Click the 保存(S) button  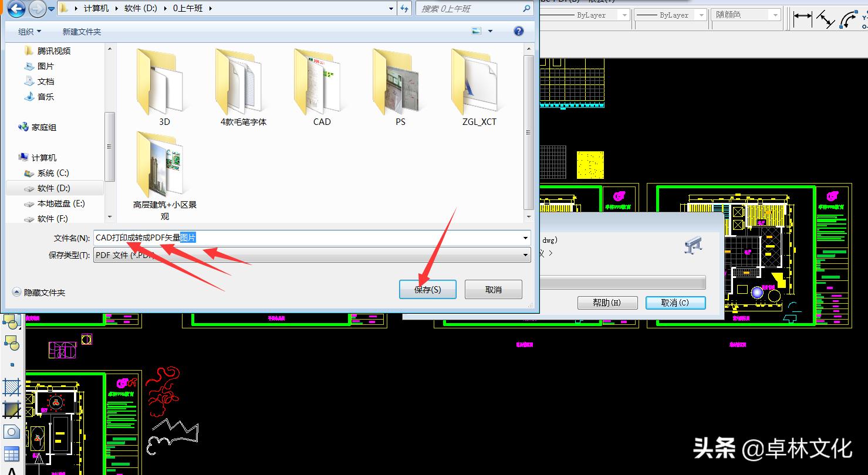point(428,290)
